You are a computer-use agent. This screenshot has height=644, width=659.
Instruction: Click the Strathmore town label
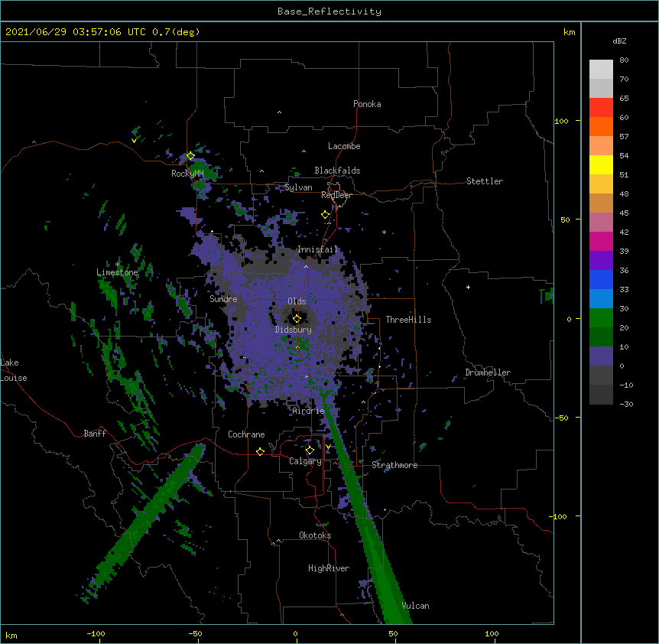coord(394,465)
